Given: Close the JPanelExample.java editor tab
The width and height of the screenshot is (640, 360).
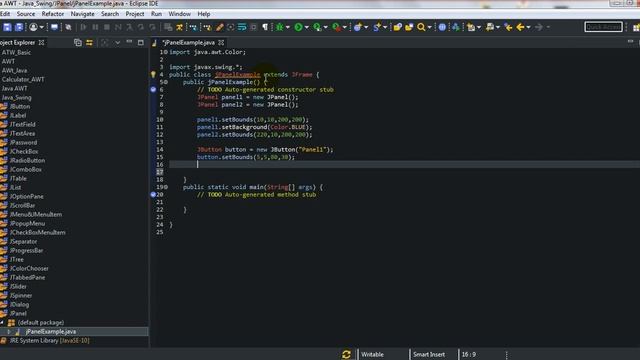Looking at the screenshot, I should point(221,42).
